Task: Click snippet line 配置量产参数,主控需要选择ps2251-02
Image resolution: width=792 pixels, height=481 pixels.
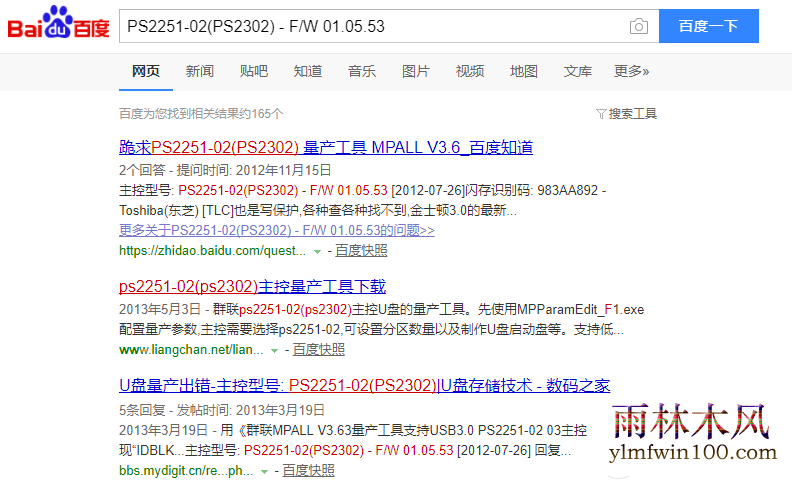Action: point(371,329)
